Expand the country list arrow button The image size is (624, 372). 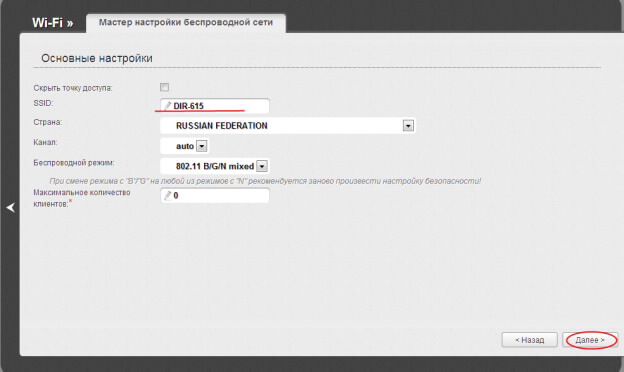point(408,126)
